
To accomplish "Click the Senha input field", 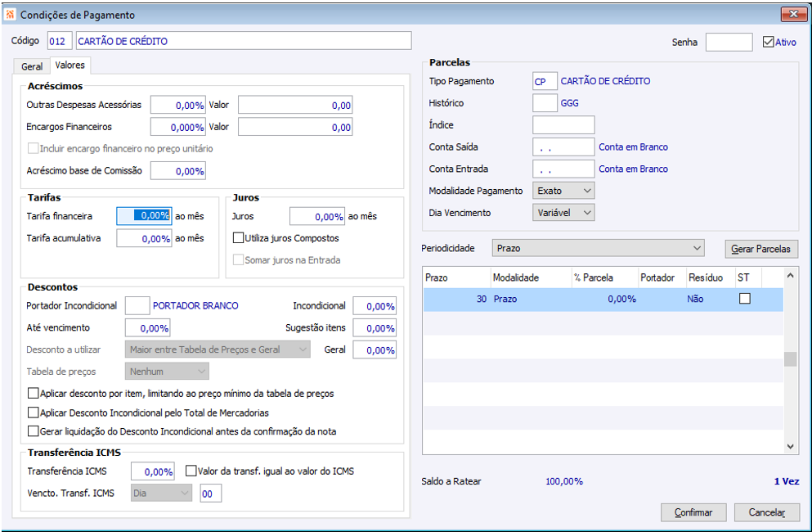I will click(729, 43).
